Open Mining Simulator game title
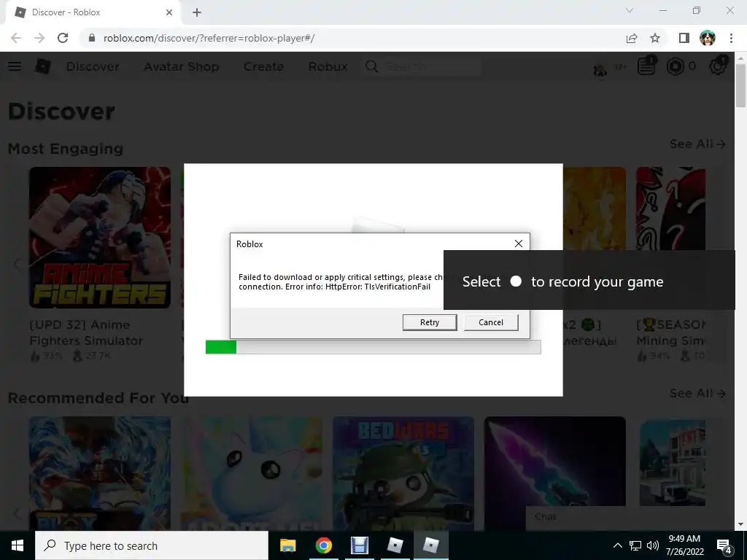Screen dimensions: 747x560 (671, 332)
